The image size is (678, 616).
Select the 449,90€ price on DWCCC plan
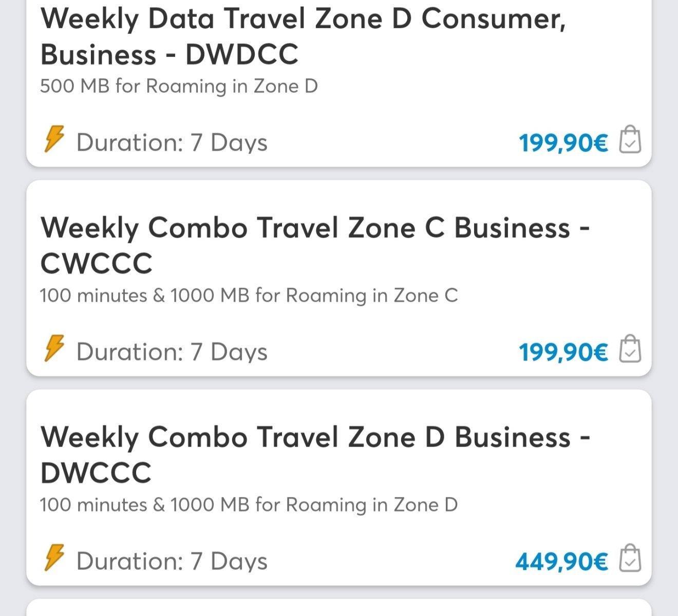click(561, 562)
